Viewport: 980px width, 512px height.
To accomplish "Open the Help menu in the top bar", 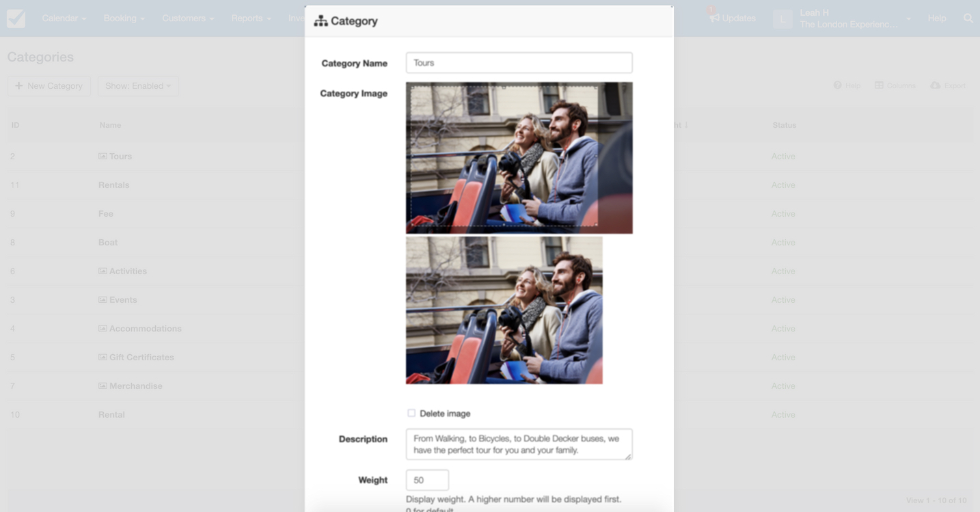I will pos(937,18).
